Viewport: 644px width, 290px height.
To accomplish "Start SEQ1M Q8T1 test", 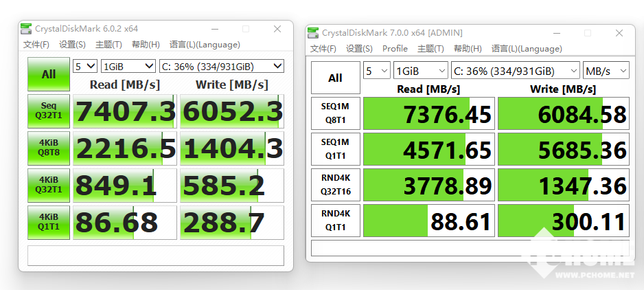I will (x=335, y=113).
